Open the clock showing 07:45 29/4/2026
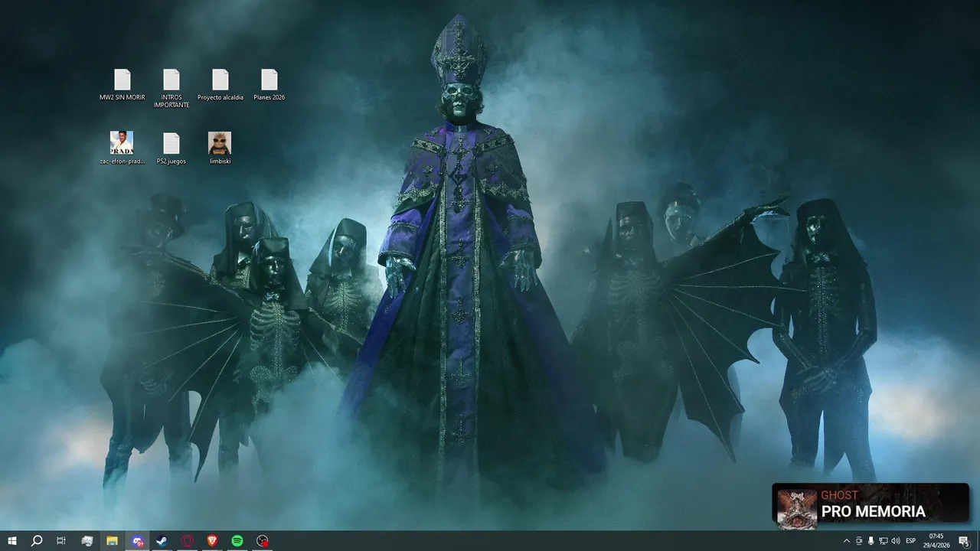The height and width of the screenshot is (551, 980). click(x=936, y=541)
